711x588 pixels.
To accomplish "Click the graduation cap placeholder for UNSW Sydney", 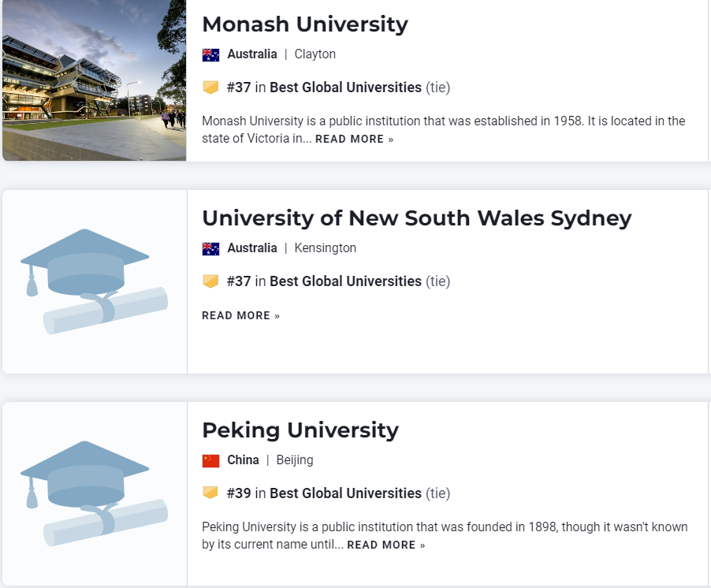I will [95, 281].
